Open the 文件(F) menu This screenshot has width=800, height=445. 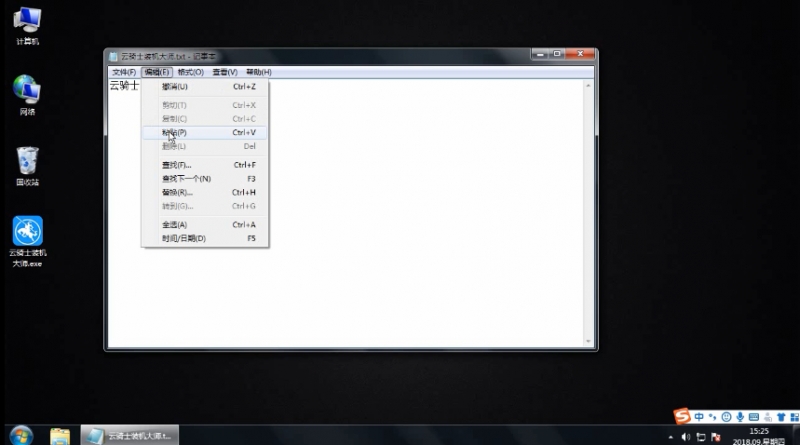click(124, 72)
